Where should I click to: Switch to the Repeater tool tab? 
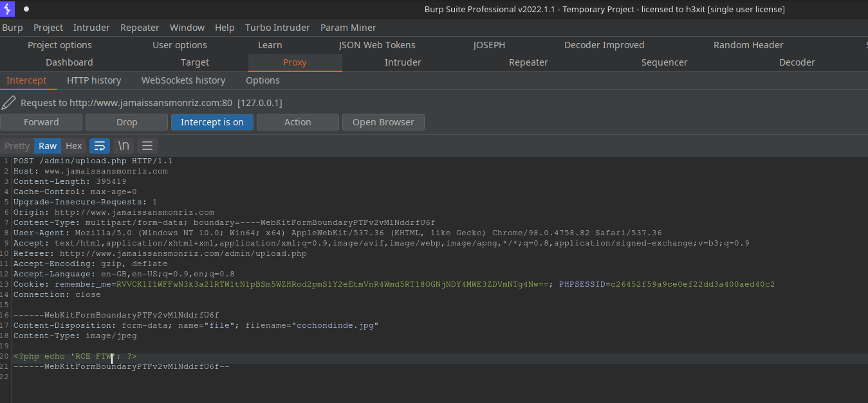tap(528, 62)
